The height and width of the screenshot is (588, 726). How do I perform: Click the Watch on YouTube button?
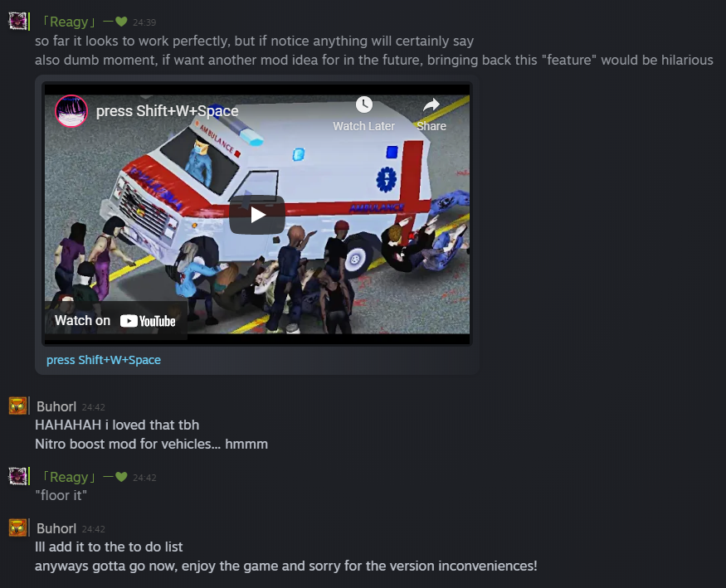coord(115,321)
